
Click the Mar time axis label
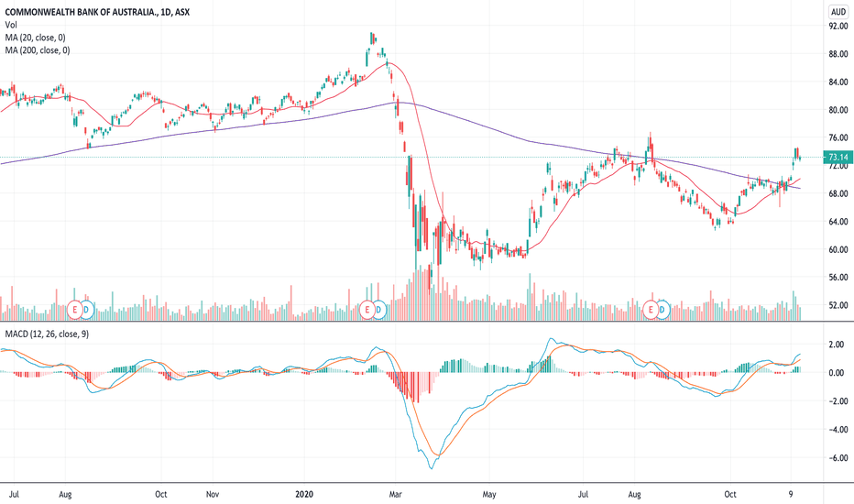pyautogui.click(x=396, y=494)
